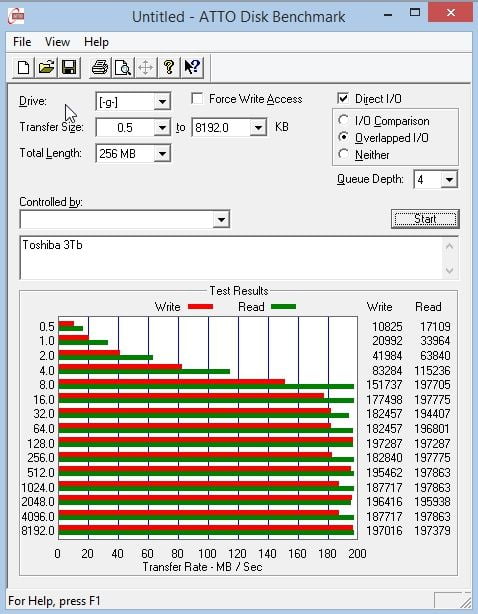Maximize the ATTO Disk Benchmark window

point(415,13)
